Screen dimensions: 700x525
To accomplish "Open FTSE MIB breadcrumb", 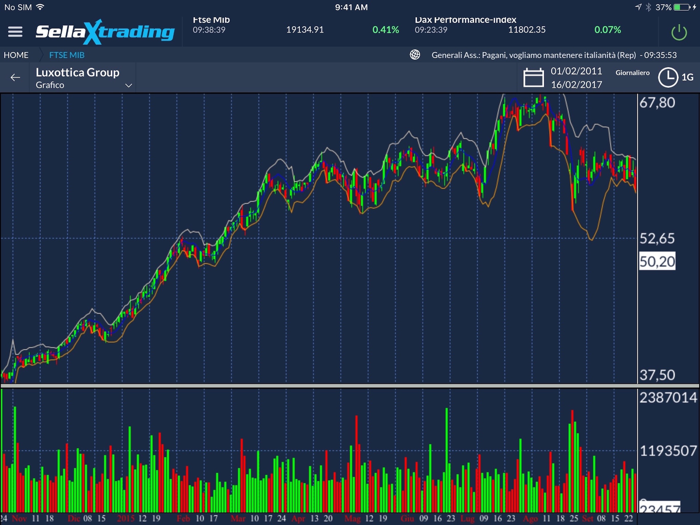I will 67,55.
